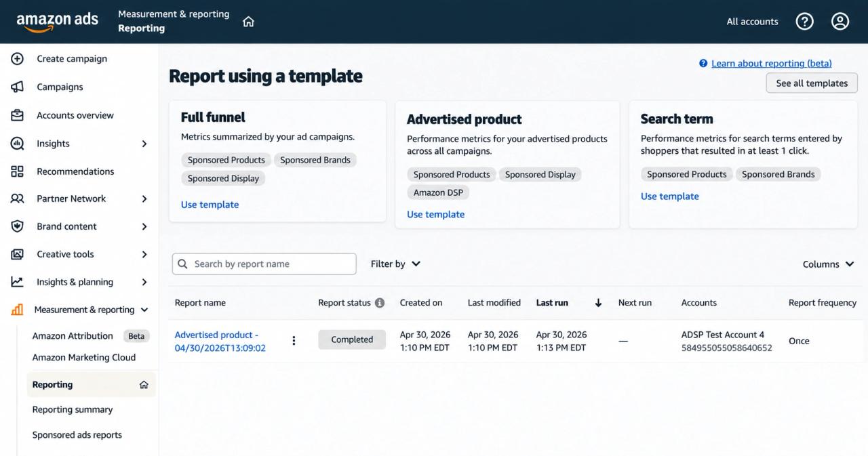Open Amazon Attribution in sidebar
This screenshot has height=456, width=868.
coord(73,336)
